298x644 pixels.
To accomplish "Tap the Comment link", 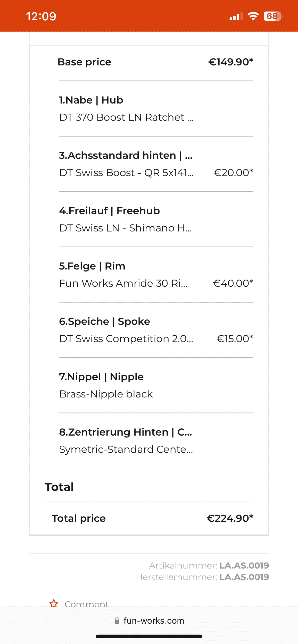I will [x=86, y=604].
